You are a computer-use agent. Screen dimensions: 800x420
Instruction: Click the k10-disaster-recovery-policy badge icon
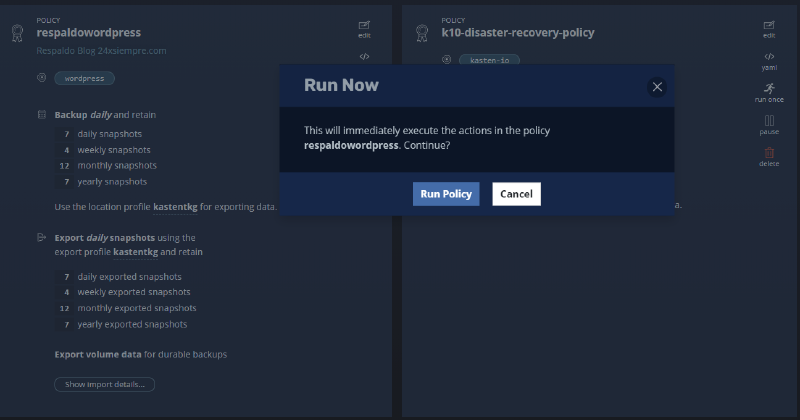422,33
